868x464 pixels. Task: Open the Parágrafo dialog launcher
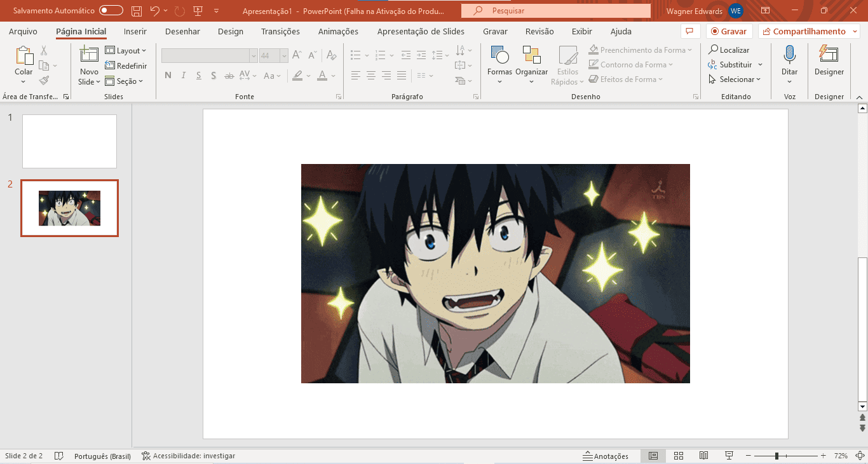[x=476, y=97]
